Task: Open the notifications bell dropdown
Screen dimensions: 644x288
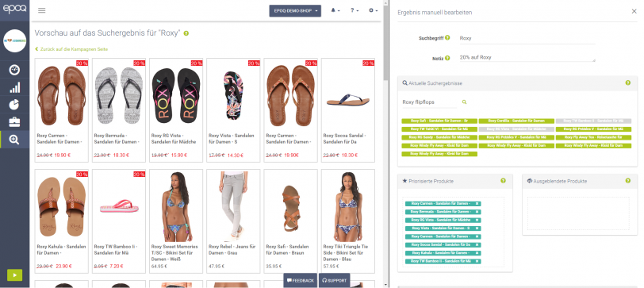Action: pos(335,10)
